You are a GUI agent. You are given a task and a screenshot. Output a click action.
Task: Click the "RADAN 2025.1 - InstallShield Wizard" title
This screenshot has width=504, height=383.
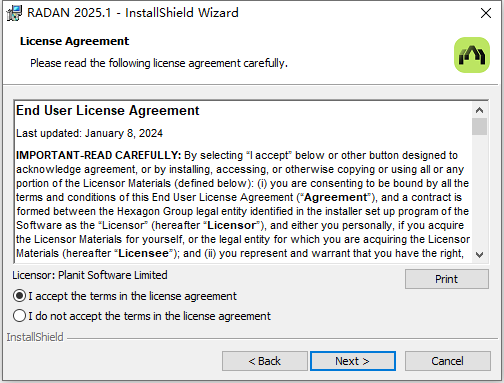pos(133,13)
